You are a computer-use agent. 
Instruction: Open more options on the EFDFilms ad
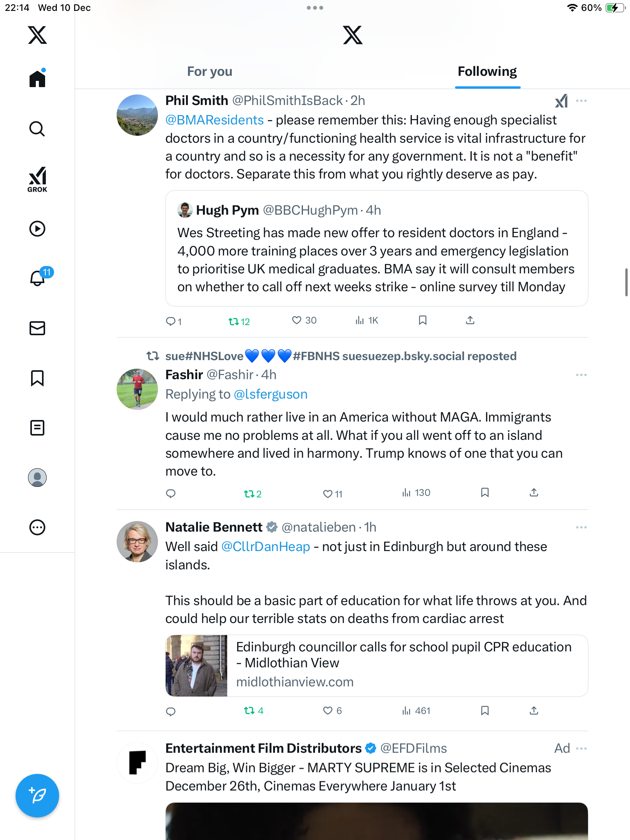pos(581,749)
